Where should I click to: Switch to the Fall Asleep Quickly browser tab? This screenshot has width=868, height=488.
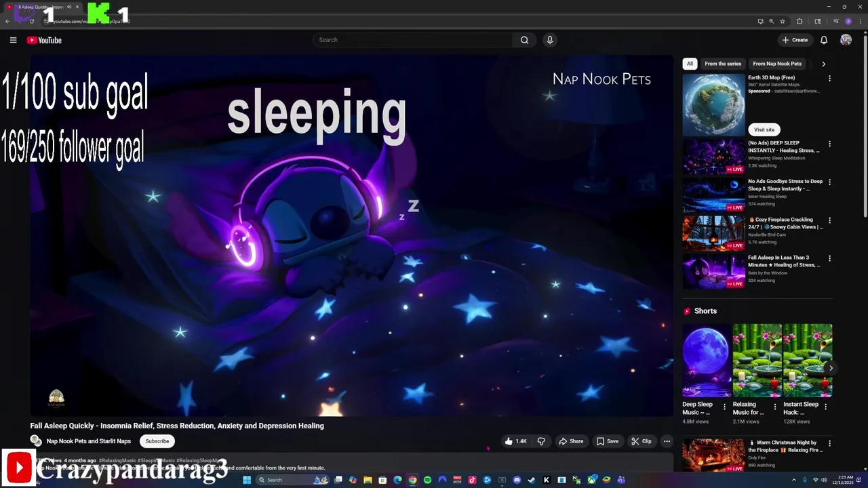[x=42, y=7]
